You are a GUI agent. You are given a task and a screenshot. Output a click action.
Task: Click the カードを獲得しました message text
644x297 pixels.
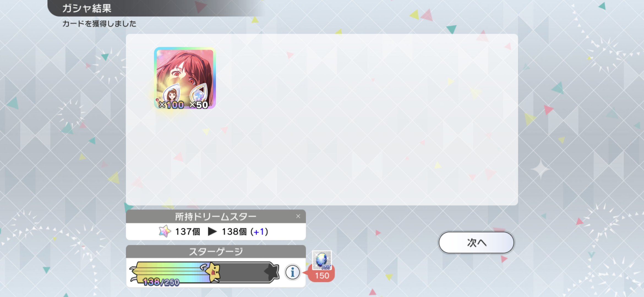(99, 24)
